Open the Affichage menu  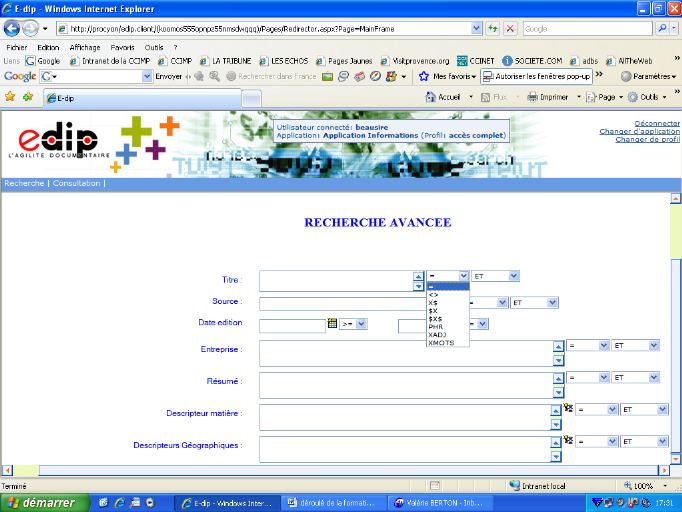(85, 47)
